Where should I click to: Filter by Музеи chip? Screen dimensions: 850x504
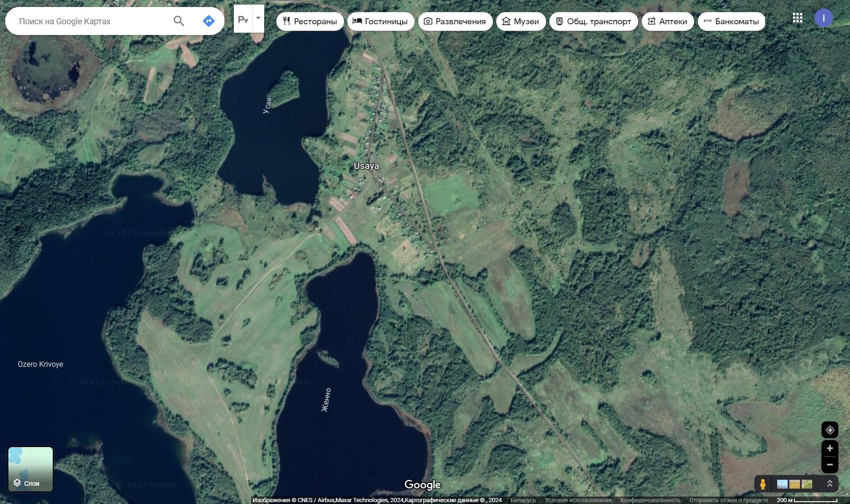520,21
